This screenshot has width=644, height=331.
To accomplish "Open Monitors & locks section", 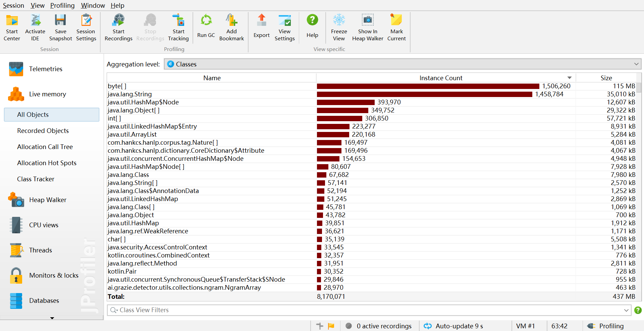I will pos(54,275).
